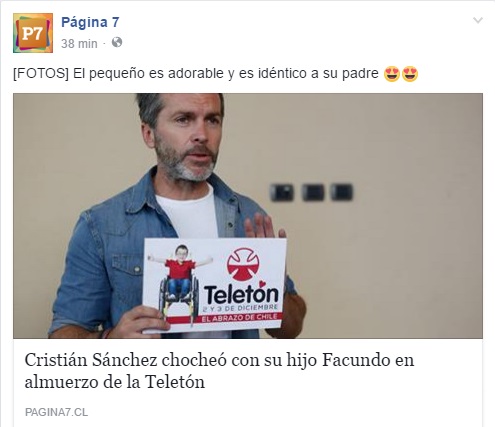Click the 2 y 3 de diciembre text
This screenshot has height=427, width=495.
[240, 308]
